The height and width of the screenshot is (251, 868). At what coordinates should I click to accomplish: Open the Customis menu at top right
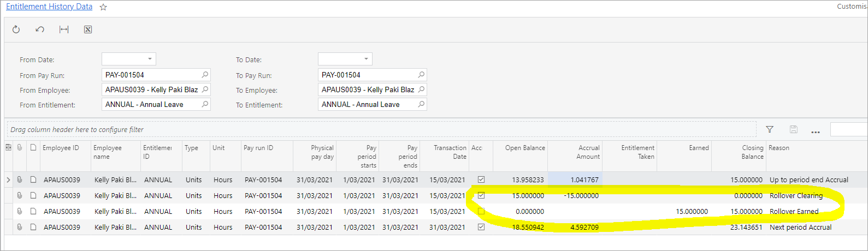[852, 7]
